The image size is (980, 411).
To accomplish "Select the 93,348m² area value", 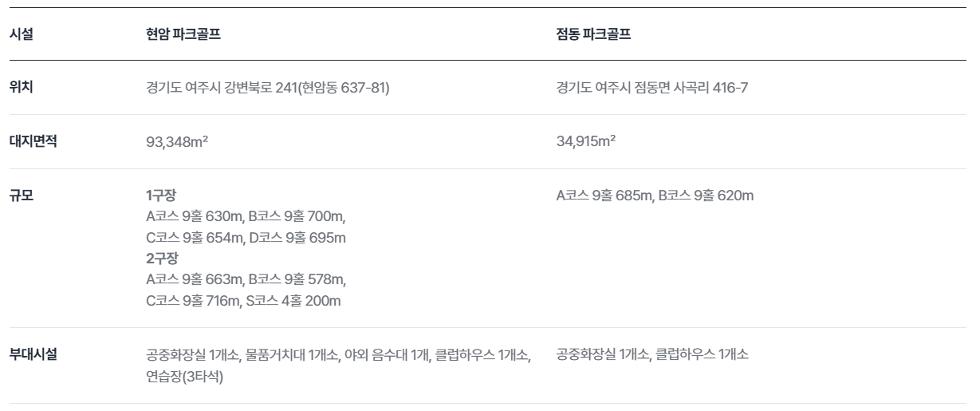I will coord(178,142).
